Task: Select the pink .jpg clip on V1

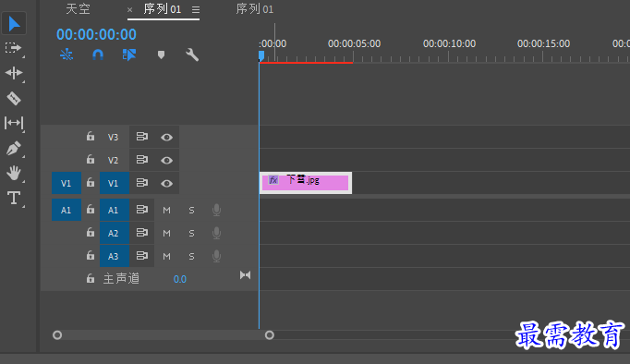Action: point(306,183)
